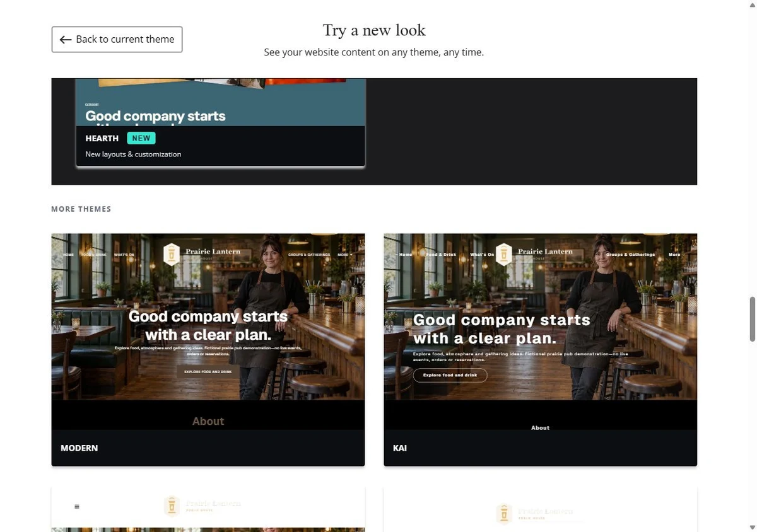Click the About heading in Kai preview
The height and width of the screenshot is (532, 757).
click(x=541, y=427)
